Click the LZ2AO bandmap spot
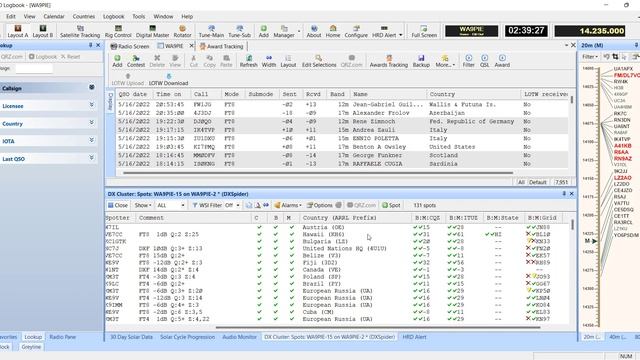The image size is (640, 360). tap(622, 178)
